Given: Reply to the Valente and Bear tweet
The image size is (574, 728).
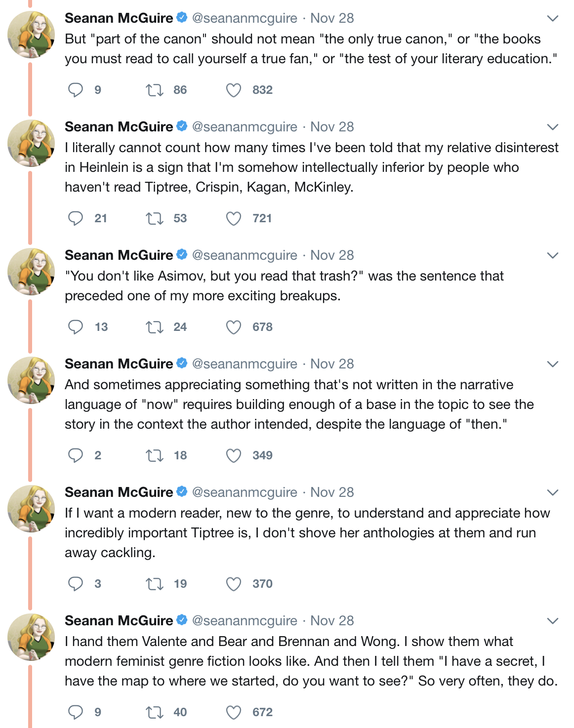Looking at the screenshot, I should coord(76,712).
